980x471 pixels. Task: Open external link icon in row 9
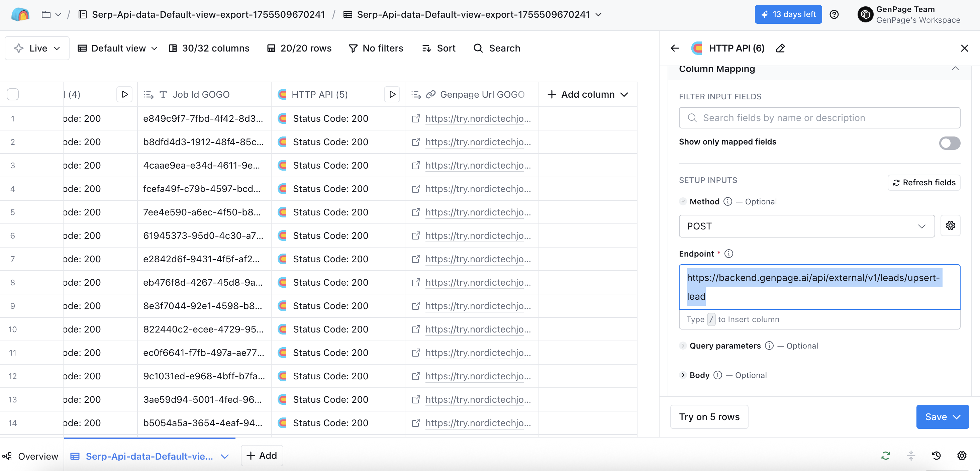[416, 305]
